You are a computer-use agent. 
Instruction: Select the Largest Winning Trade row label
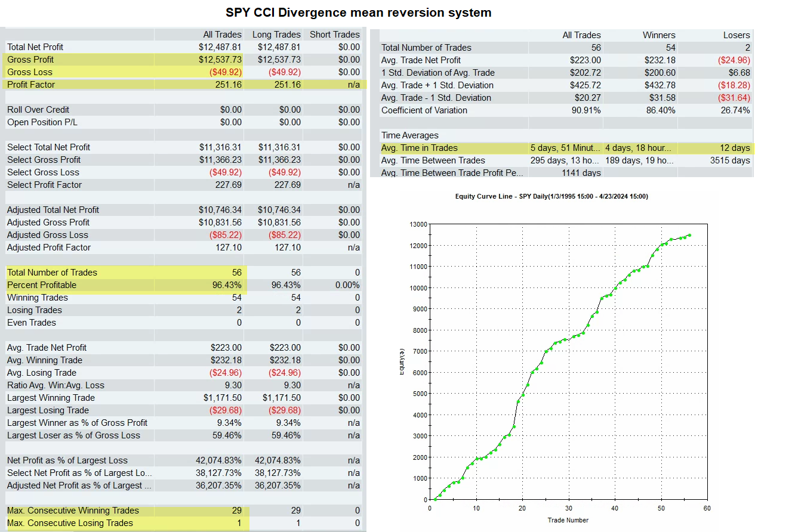tap(51, 398)
